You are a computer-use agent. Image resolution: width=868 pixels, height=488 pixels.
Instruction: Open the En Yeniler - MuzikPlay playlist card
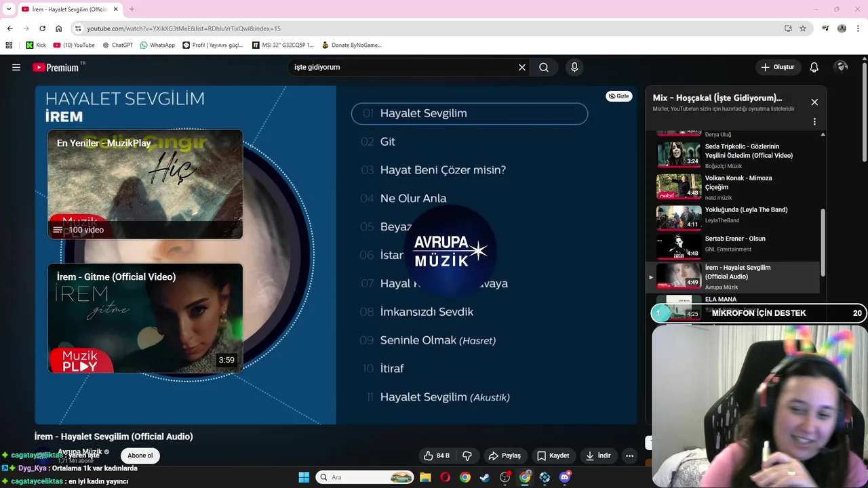[x=145, y=184]
